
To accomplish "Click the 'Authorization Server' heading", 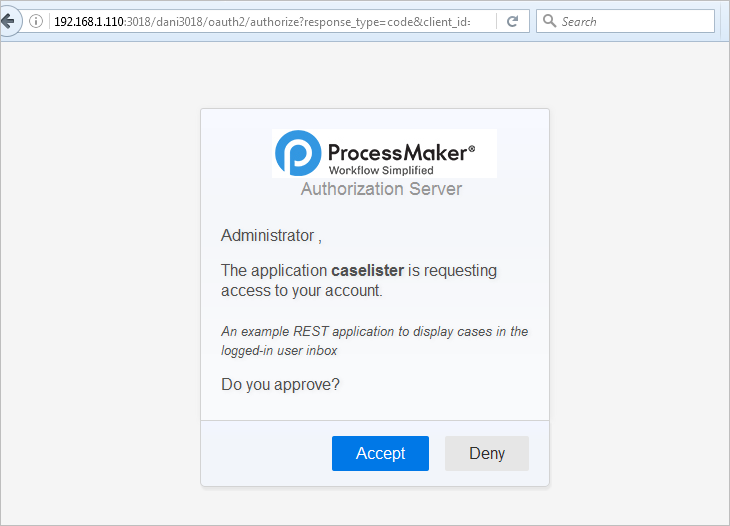I will (381, 188).
